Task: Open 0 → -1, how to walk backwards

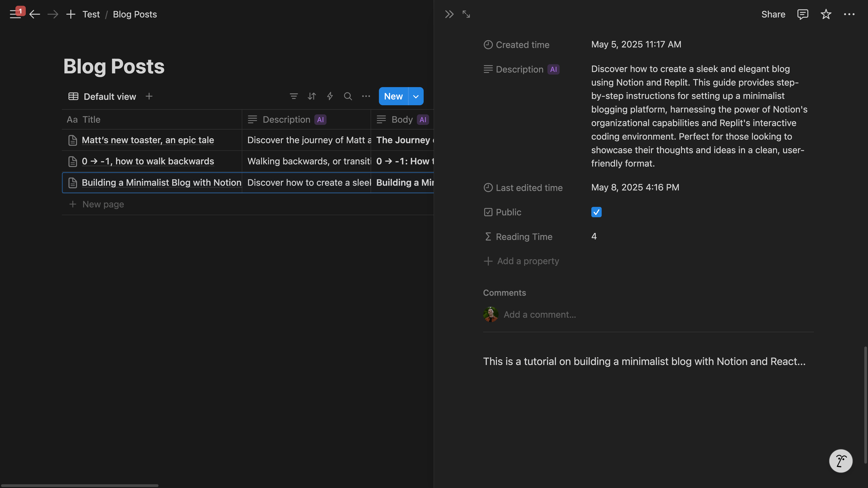Action: pyautogui.click(x=148, y=161)
